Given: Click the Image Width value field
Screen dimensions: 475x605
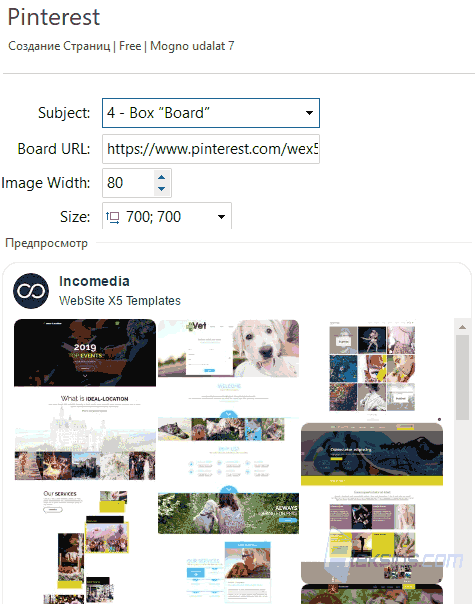Looking at the screenshot, I should (128, 183).
